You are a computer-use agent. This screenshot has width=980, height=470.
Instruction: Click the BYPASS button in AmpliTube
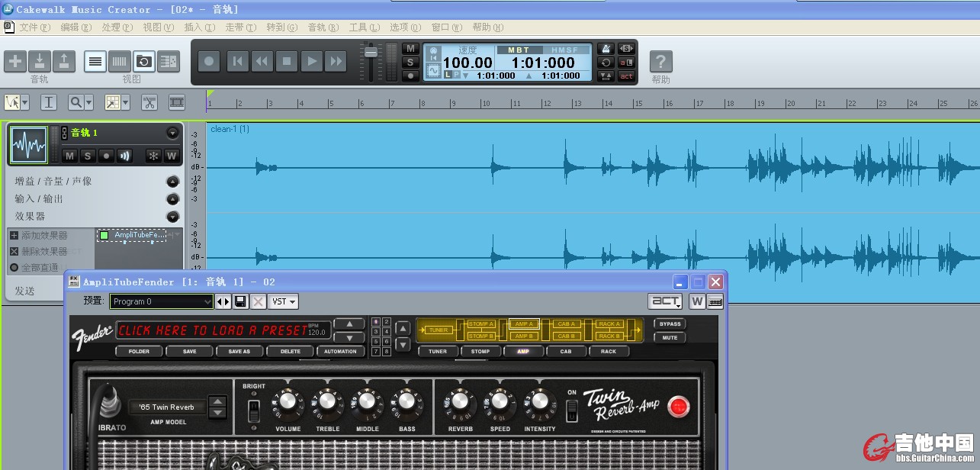[670, 324]
